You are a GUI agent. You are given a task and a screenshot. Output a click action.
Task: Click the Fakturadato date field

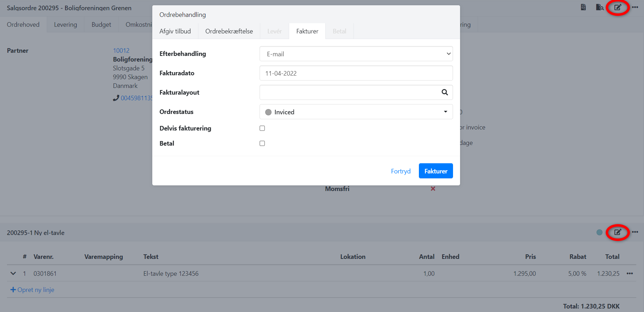tap(356, 73)
